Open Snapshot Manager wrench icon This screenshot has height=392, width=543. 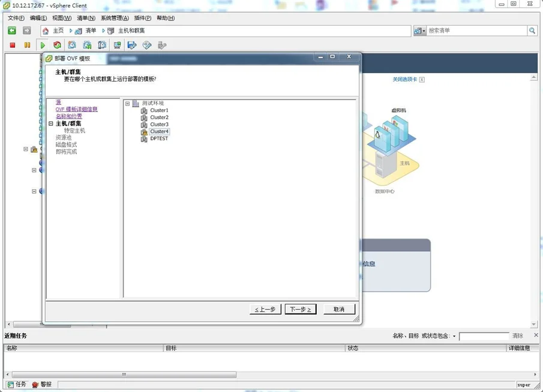pyautogui.click(x=102, y=45)
